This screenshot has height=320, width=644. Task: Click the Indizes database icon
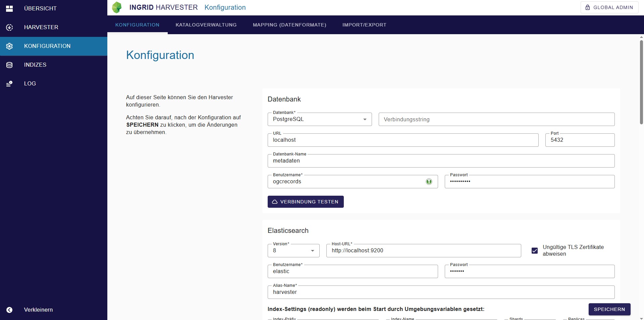coord(9,65)
